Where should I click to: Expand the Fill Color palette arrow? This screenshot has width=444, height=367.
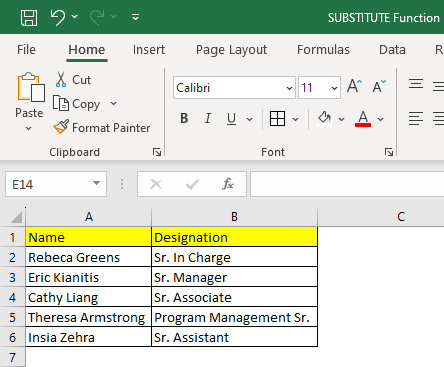coord(341,119)
